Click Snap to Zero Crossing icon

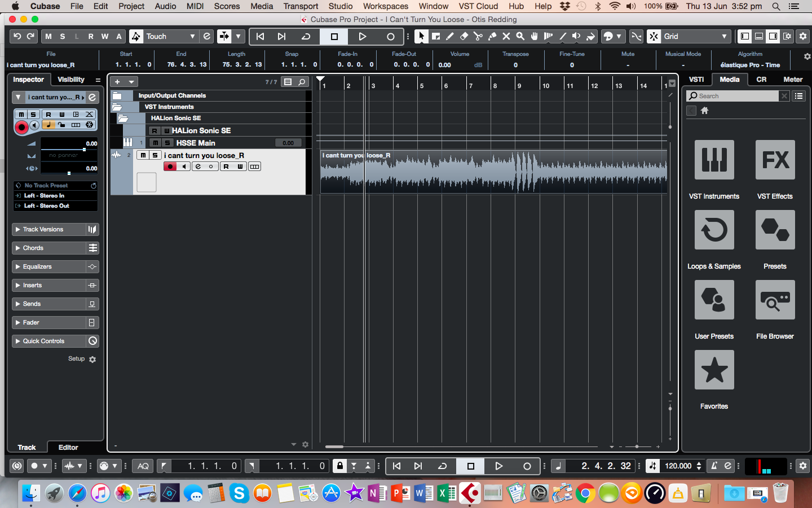(x=636, y=36)
